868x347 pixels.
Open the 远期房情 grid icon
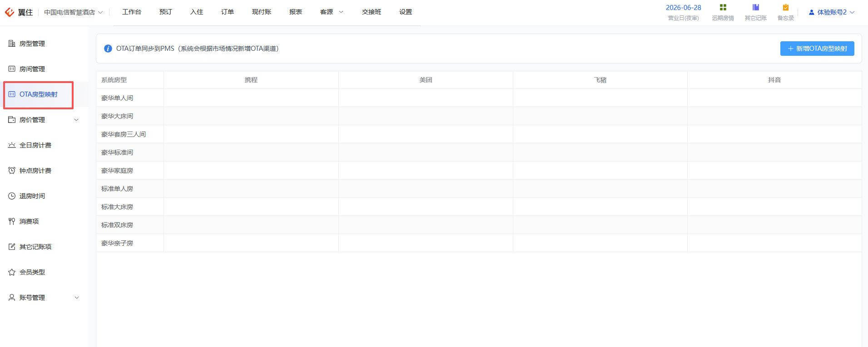pyautogui.click(x=723, y=7)
